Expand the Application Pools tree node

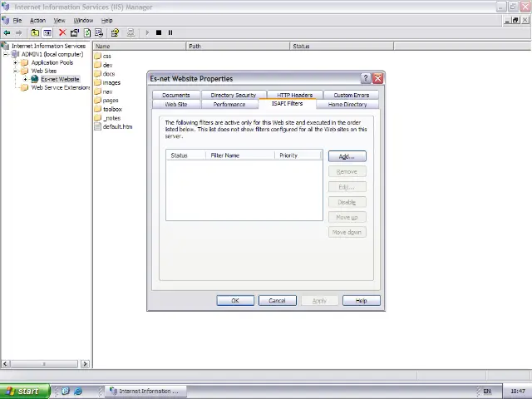point(15,62)
